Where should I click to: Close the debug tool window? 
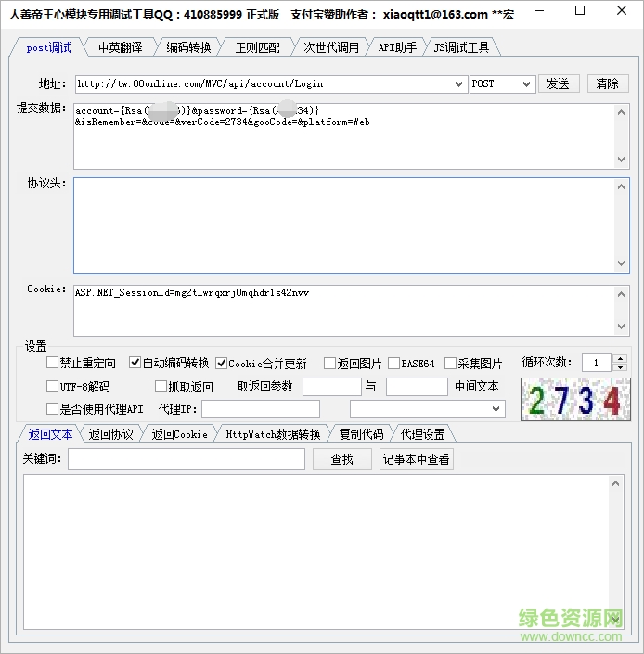pos(622,11)
